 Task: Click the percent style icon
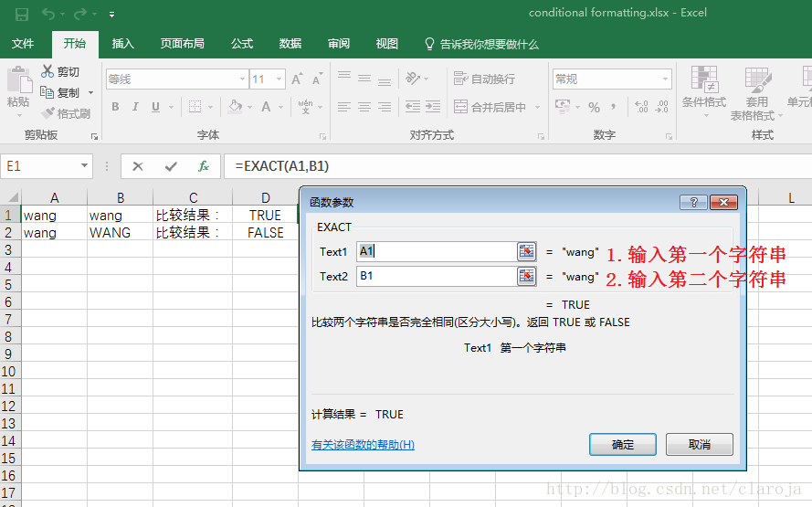[x=594, y=107]
